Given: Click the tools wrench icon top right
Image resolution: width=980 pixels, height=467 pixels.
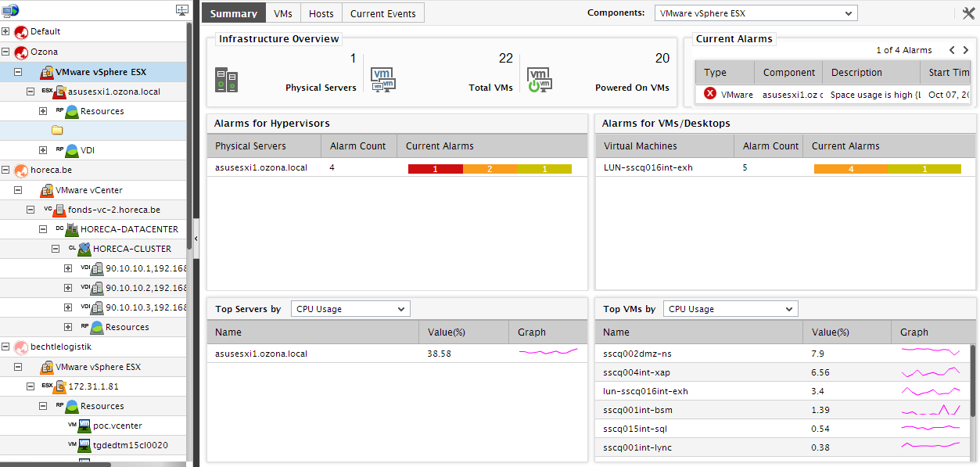Looking at the screenshot, I should pos(968,13).
